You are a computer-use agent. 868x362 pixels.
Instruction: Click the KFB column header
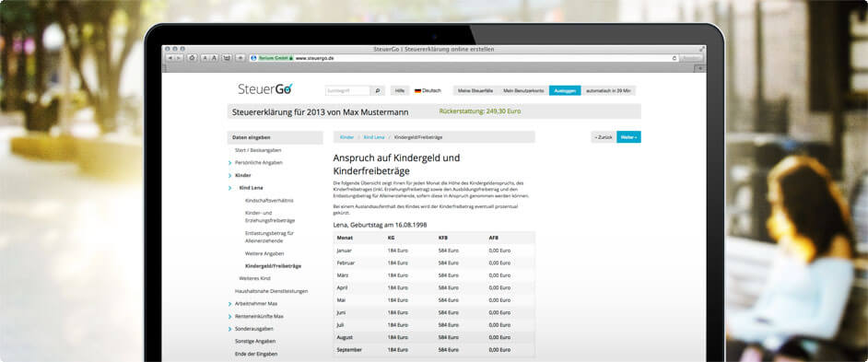pos(443,238)
